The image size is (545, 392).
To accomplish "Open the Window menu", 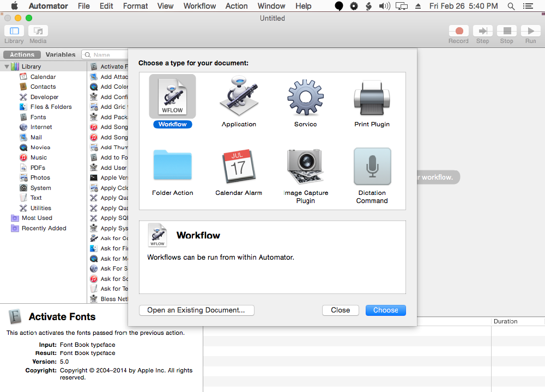I will pos(271,6).
